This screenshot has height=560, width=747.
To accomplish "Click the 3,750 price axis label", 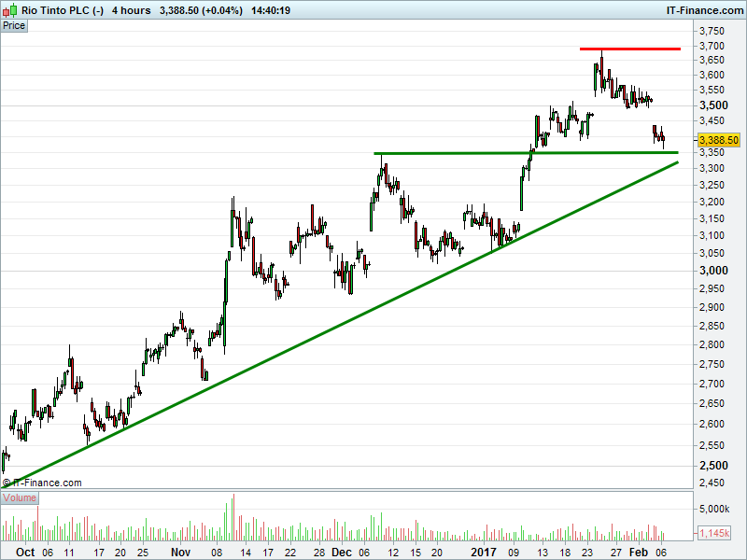I will [712, 31].
